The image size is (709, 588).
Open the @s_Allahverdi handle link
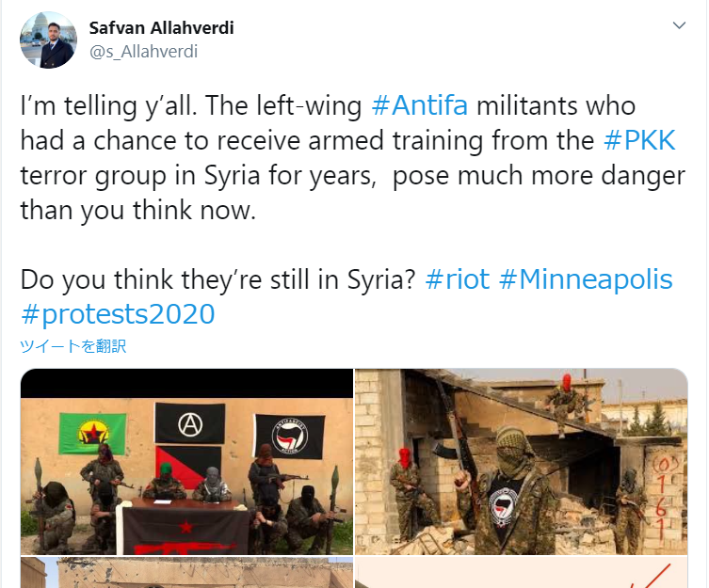coord(143,52)
